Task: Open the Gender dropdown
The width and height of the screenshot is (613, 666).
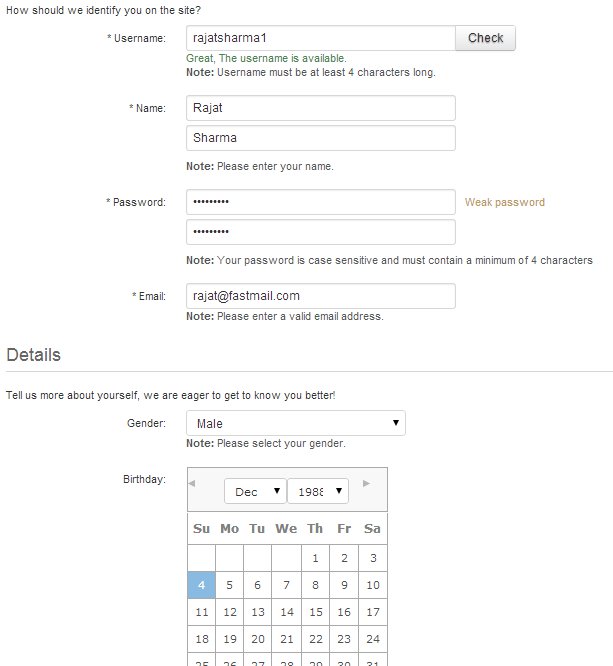Action: (295, 424)
